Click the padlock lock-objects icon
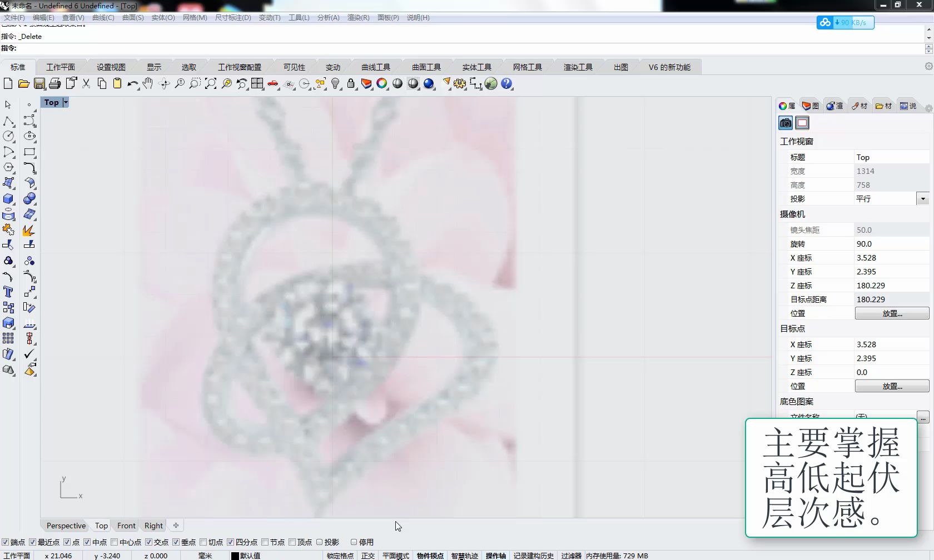 pos(351,84)
